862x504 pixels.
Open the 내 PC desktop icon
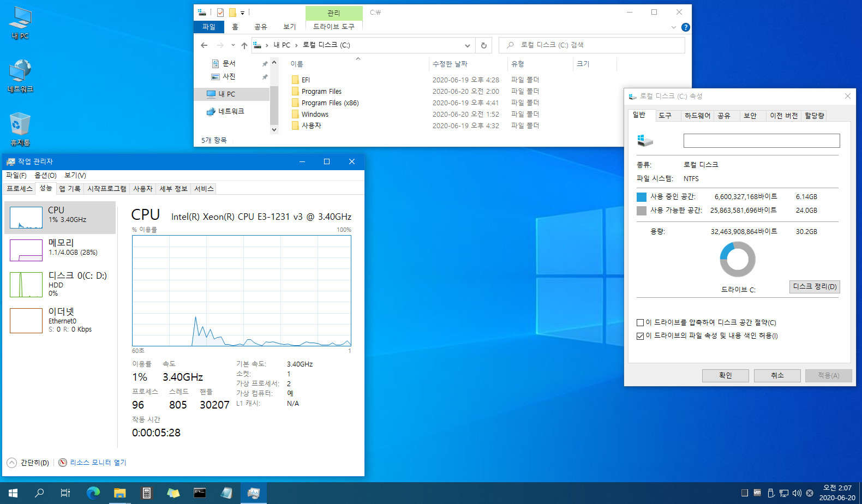[x=20, y=23]
